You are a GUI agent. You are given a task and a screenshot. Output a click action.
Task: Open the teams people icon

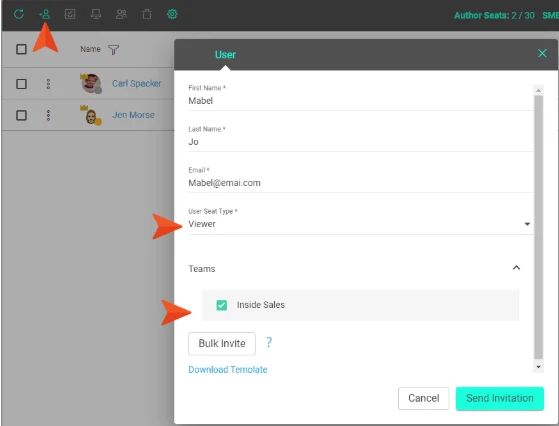pyautogui.click(x=121, y=14)
